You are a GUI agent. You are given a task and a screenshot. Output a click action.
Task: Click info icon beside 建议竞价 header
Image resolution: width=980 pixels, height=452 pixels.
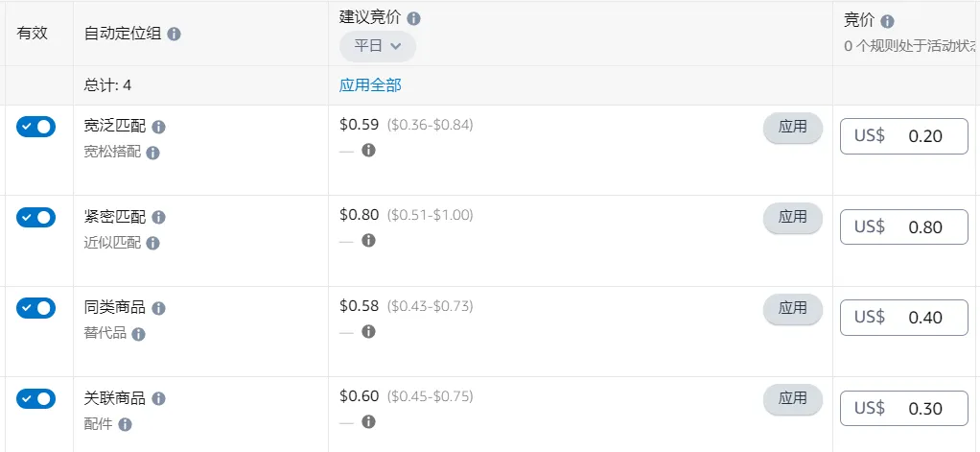tap(413, 18)
